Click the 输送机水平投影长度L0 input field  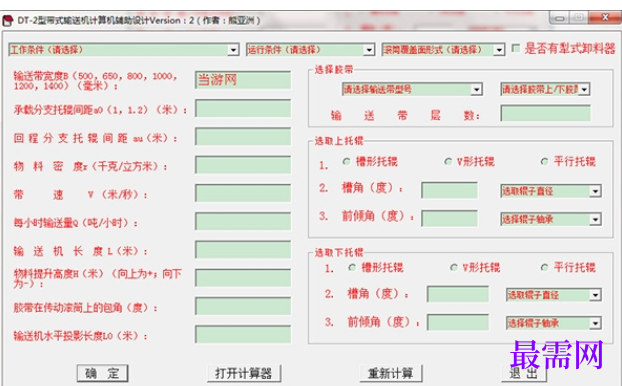[243, 335]
